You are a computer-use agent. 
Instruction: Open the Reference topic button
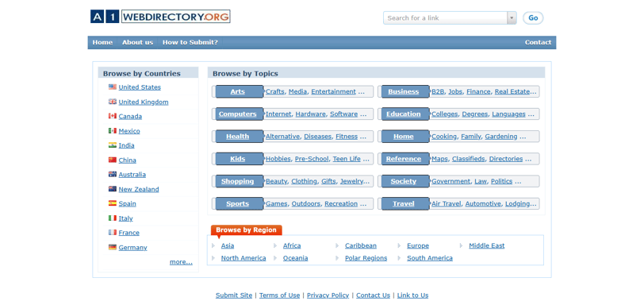pyautogui.click(x=405, y=159)
